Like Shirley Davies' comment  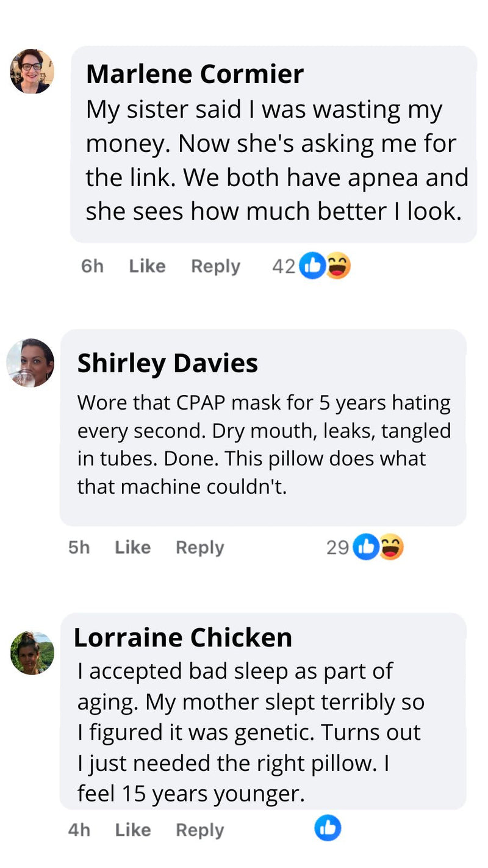tap(132, 548)
